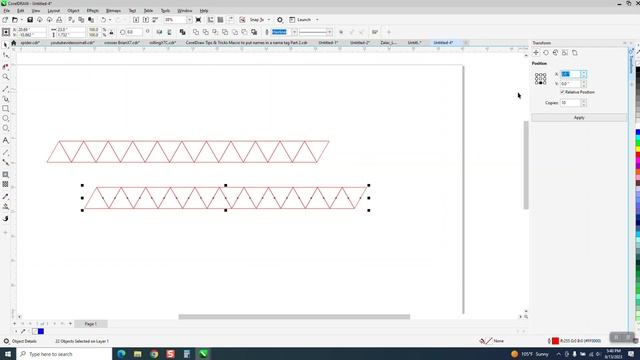
Task: Select the Freehand drawing tool
Action: [x=5, y=88]
